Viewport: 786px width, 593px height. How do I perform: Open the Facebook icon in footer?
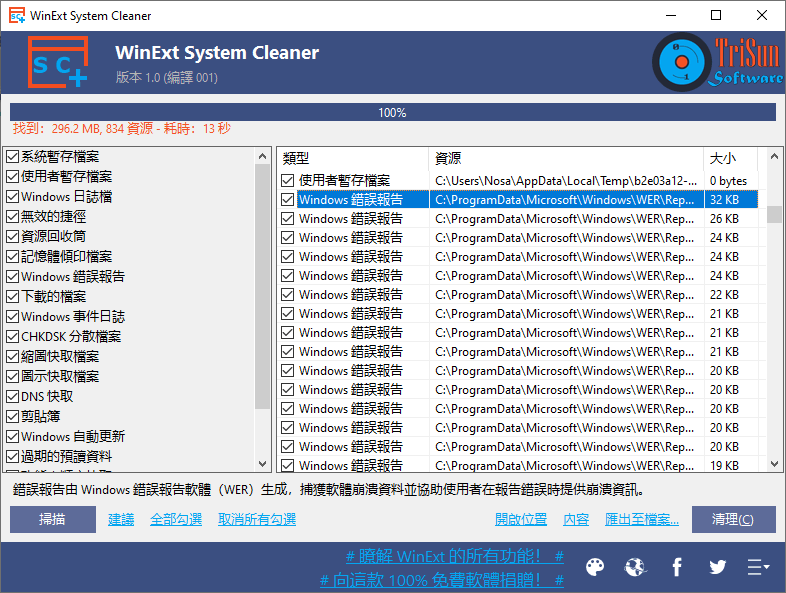(x=677, y=567)
